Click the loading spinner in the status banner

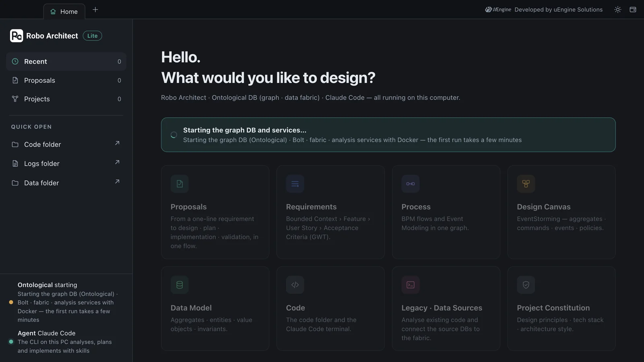coord(174,135)
